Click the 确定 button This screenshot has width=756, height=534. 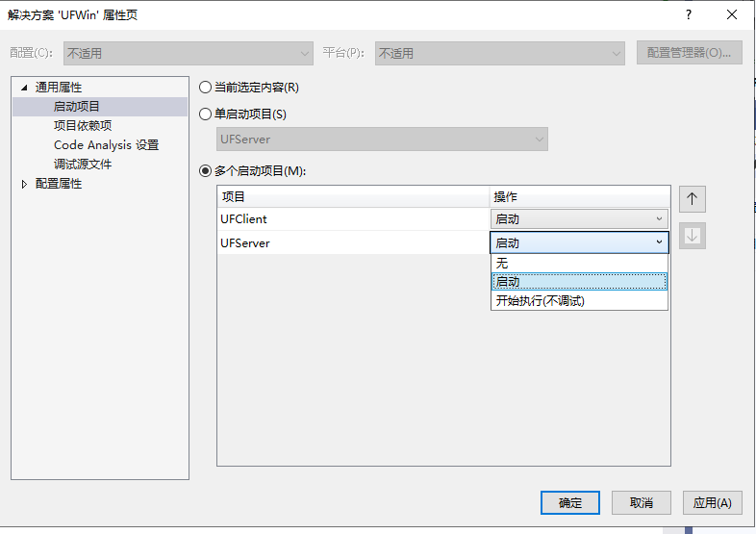tap(570, 503)
